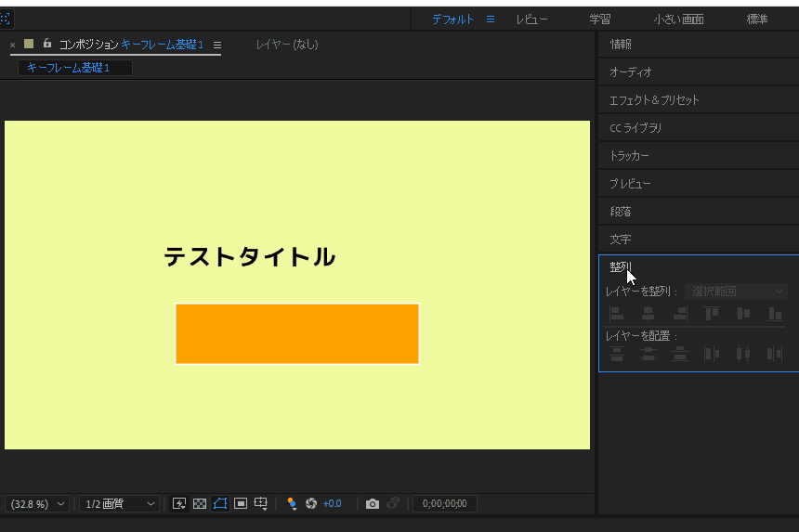
Task: Click the 整列 panel title
Action: 621,266
